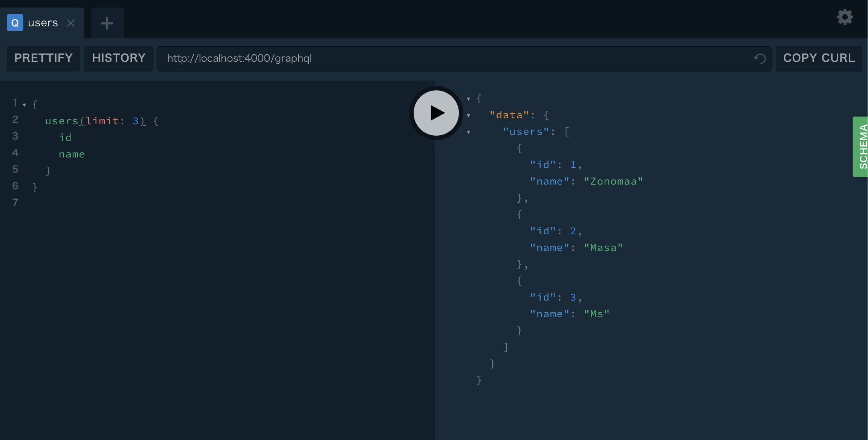
Task: Click the Q query icon on users tab
Action: [x=15, y=23]
